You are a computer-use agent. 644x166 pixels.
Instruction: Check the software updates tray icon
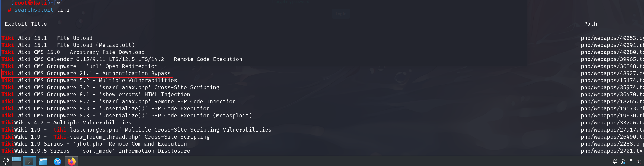623,162
